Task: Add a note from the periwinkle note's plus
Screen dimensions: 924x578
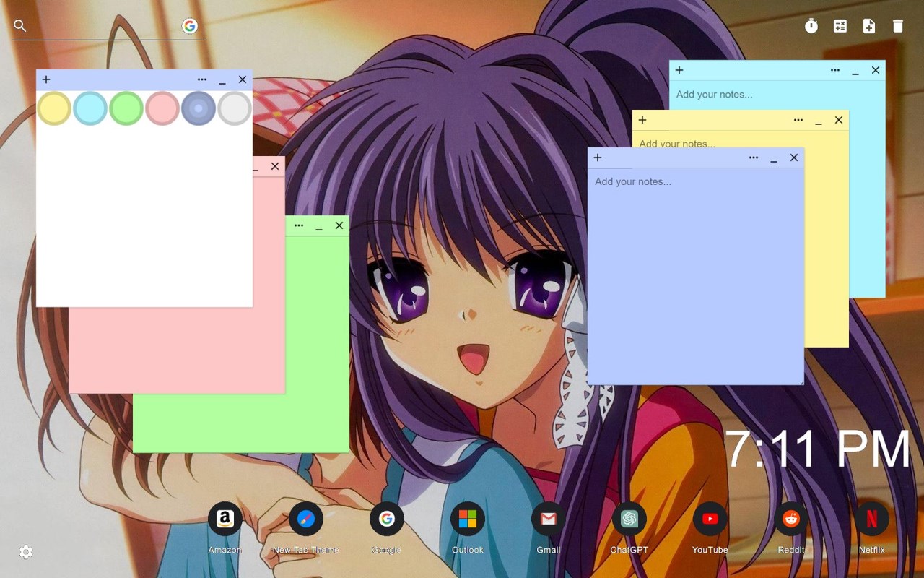Action: pyautogui.click(x=598, y=158)
